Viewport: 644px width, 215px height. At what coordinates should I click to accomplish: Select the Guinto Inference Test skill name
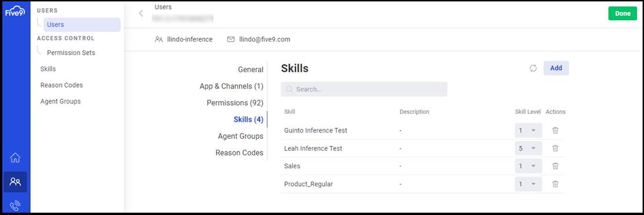pyautogui.click(x=316, y=131)
